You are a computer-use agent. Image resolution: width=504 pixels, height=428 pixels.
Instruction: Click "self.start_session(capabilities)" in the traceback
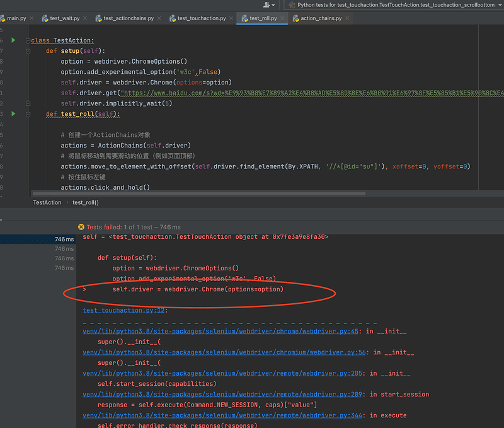[157, 384]
